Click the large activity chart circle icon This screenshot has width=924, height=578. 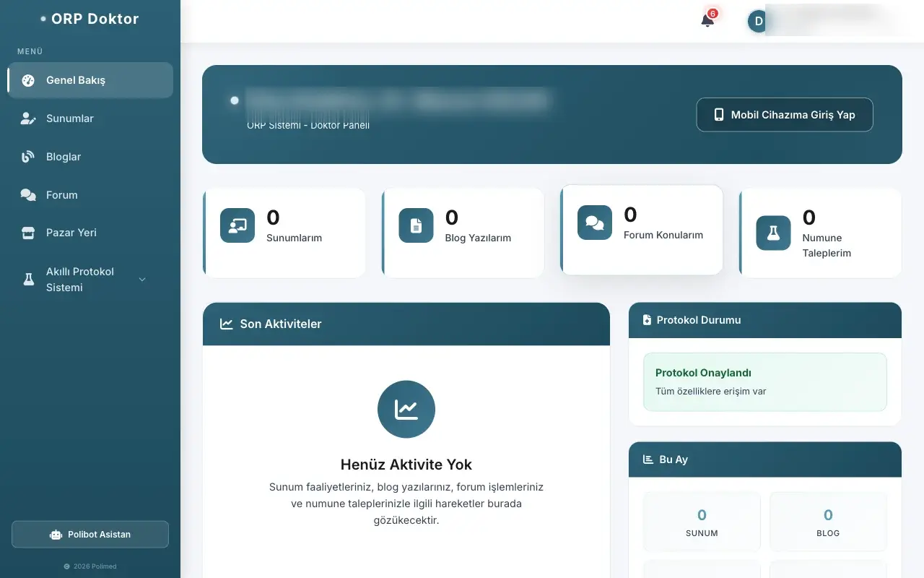[406, 410]
